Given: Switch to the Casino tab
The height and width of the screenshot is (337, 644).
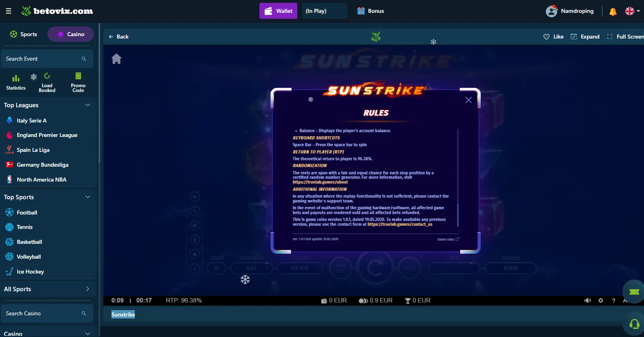Looking at the screenshot, I should click(70, 34).
